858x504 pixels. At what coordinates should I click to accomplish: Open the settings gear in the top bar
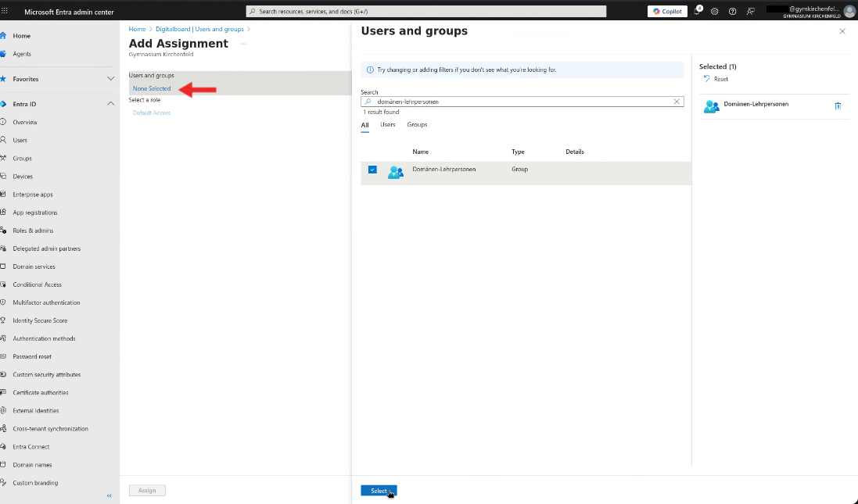click(x=713, y=11)
